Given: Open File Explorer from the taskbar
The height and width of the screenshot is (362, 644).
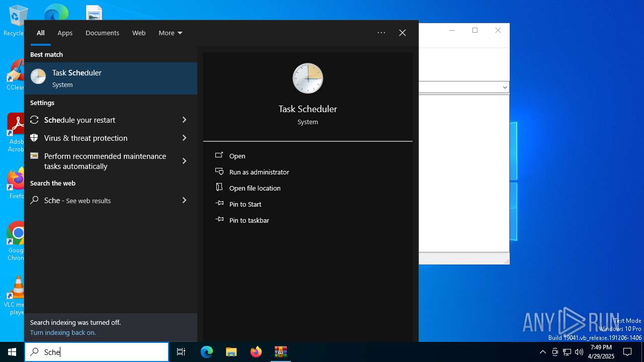Looking at the screenshot, I should click(231, 352).
